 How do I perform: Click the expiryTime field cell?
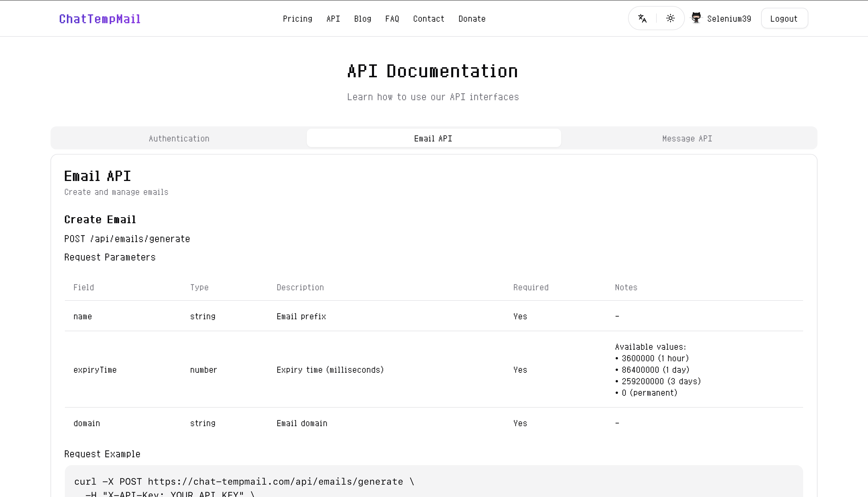click(95, 370)
